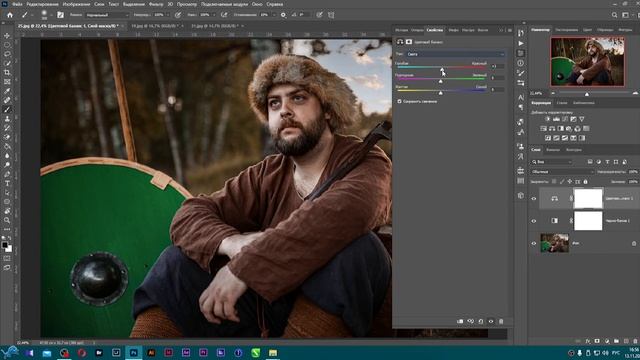
Task: Click the lock all icon in Layers
Action: [585, 182]
